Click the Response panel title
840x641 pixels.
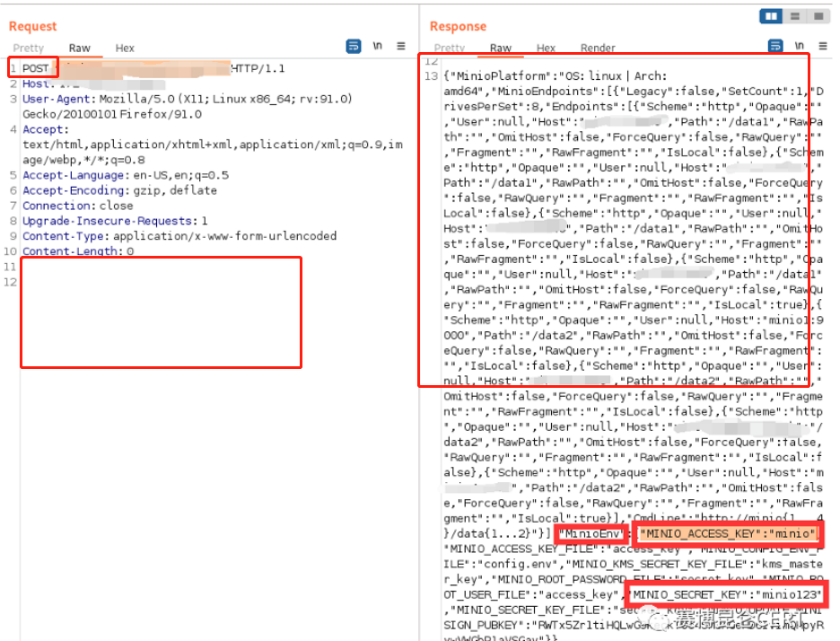pyautogui.click(x=458, y=26)
